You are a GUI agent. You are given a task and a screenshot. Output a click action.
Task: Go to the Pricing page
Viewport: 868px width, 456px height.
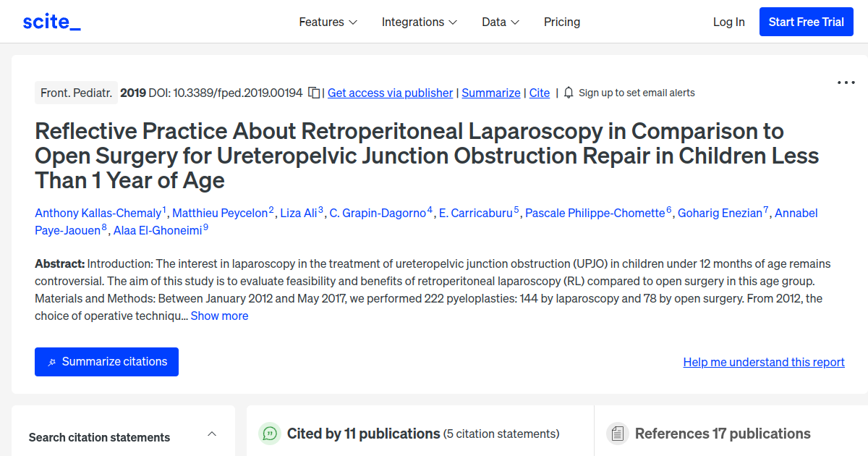pyautogui.click(x=562, y=22)
